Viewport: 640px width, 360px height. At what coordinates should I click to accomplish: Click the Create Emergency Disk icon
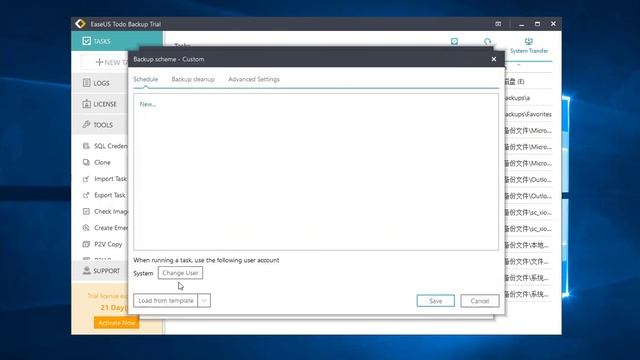(x=86, y=228)
